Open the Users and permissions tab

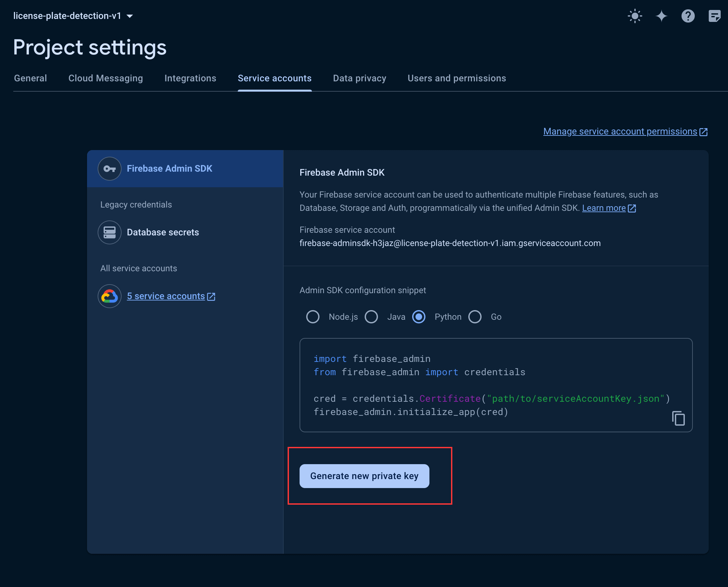point(456,78)
